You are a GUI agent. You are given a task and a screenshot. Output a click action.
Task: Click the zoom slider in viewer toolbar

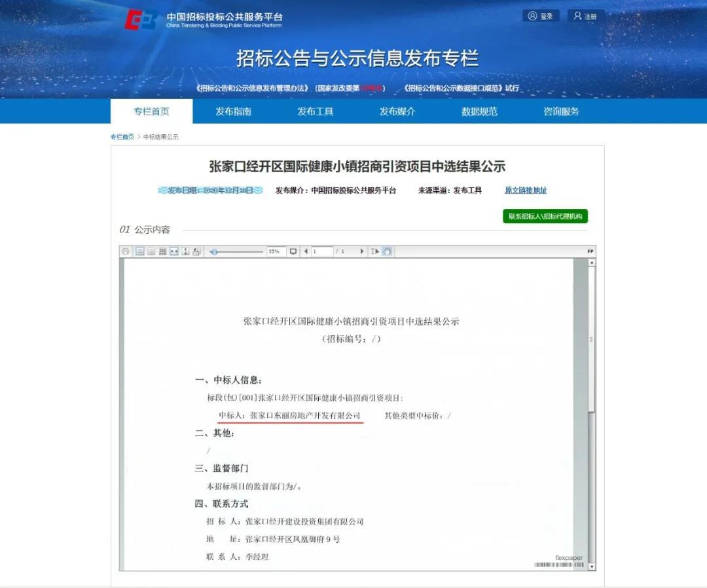pos(236,251)
